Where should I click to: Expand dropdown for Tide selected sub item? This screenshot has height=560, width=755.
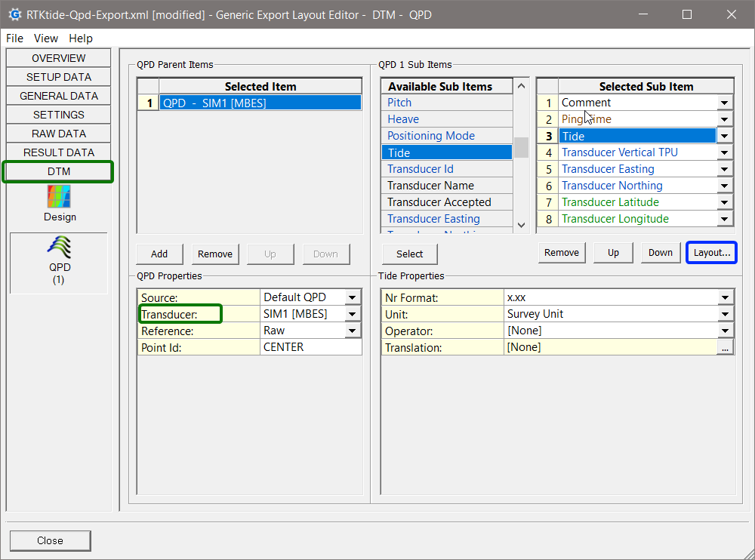tap(725, 137)
